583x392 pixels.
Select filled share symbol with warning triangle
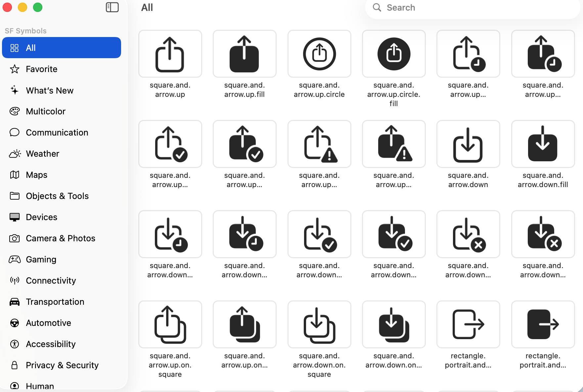(394, 144)
